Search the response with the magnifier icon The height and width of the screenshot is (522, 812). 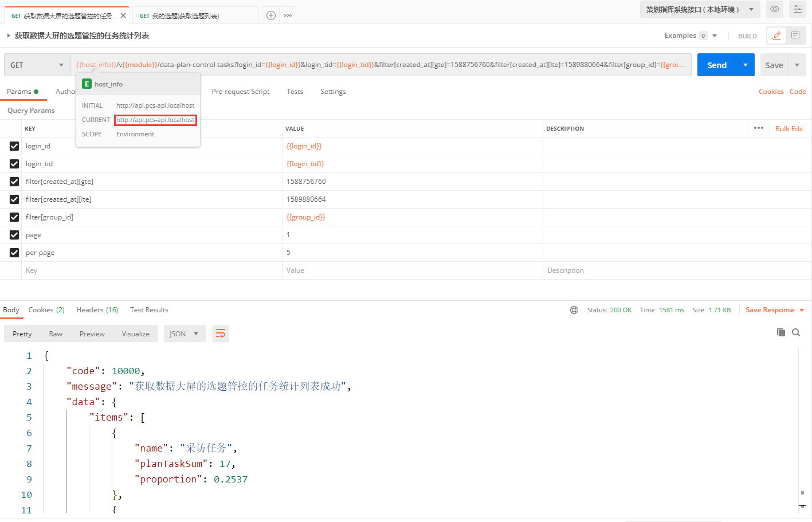tap(796, 332)
